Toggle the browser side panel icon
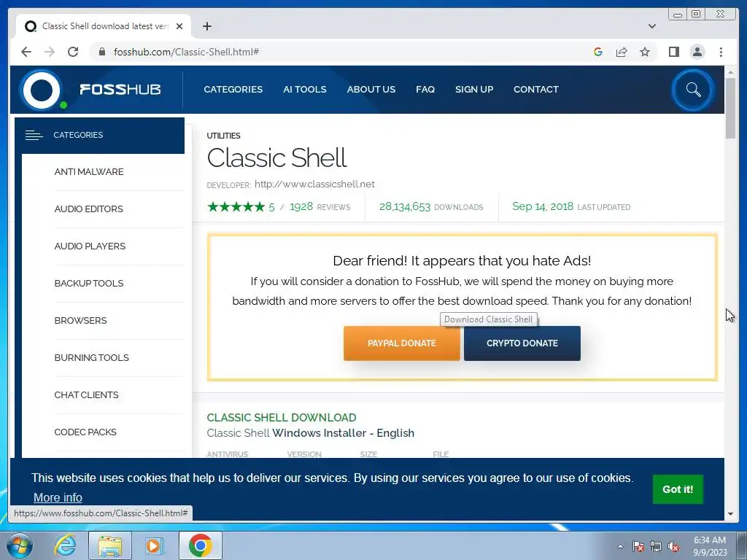Viewport: 747px width, 560px height. [x=673, y=52]
